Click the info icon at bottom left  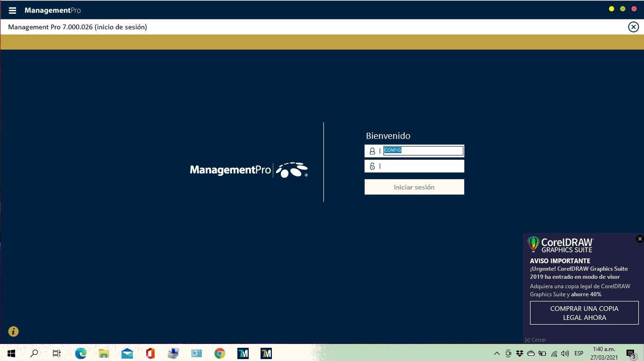[13, 331]
